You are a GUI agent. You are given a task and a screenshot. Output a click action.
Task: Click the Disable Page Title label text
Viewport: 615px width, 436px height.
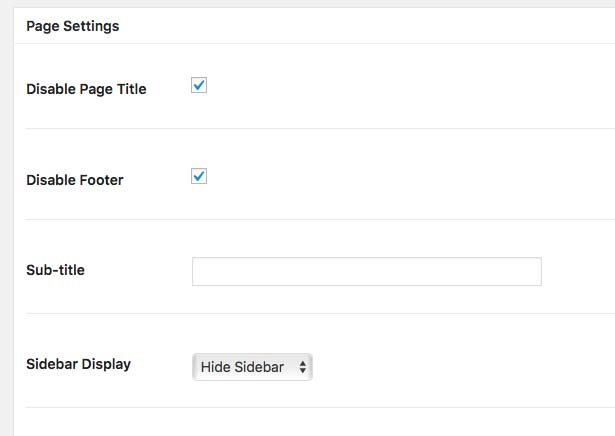86,89
